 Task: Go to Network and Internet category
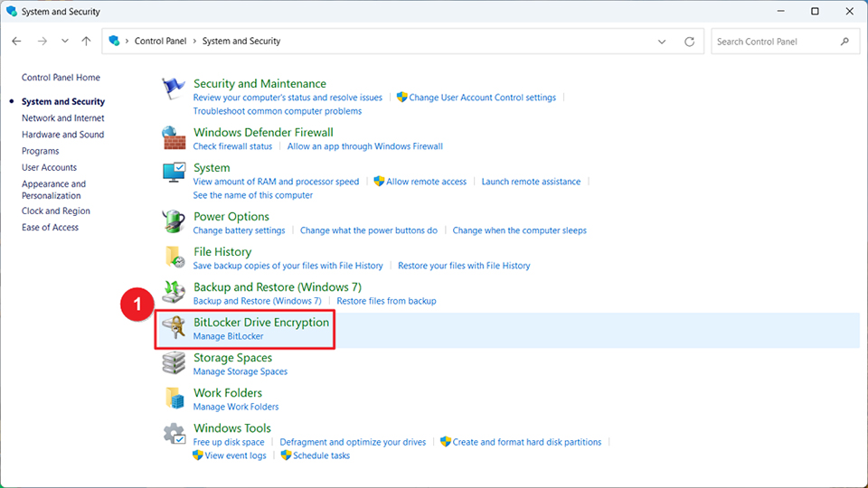coord(62,118)
